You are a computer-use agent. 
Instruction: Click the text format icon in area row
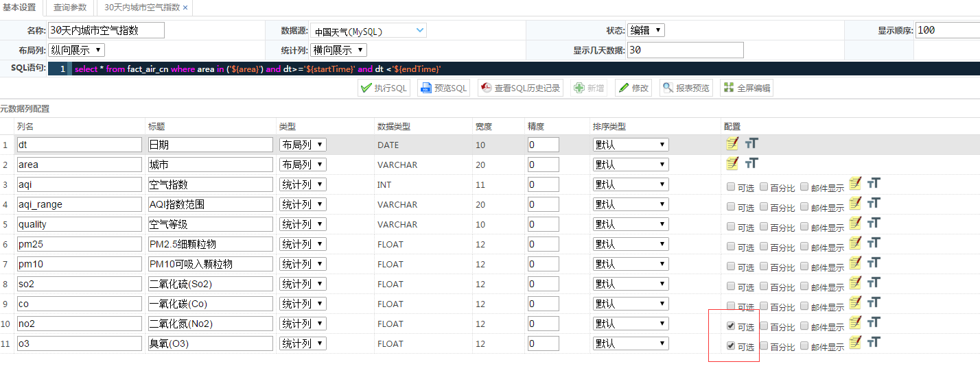coord(752,163)
